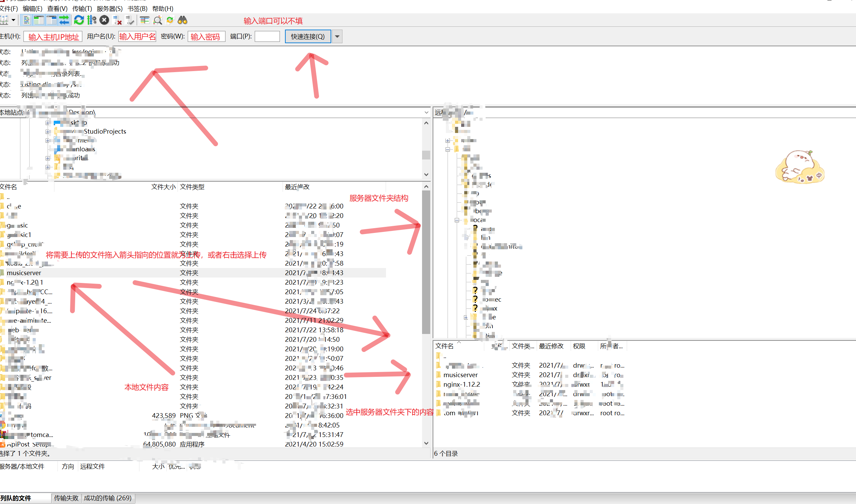Toggle the remote directory tree view

pyautogui.click(x=51, y=20)
